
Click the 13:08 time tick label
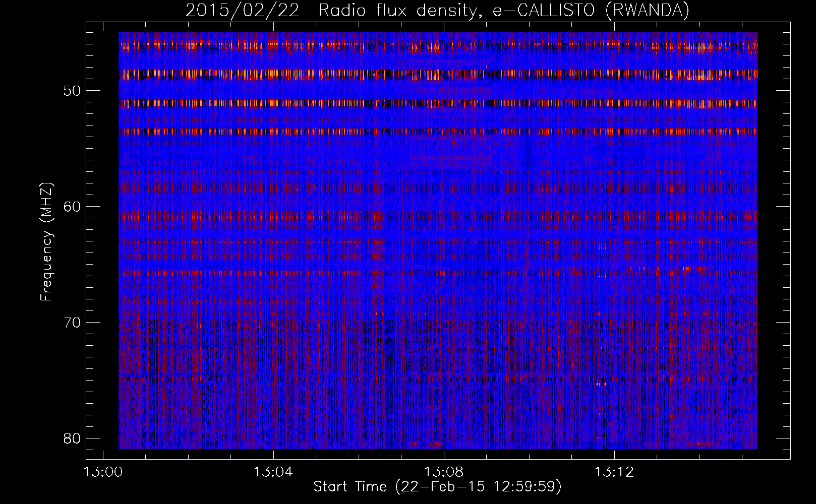coord(444,472)
